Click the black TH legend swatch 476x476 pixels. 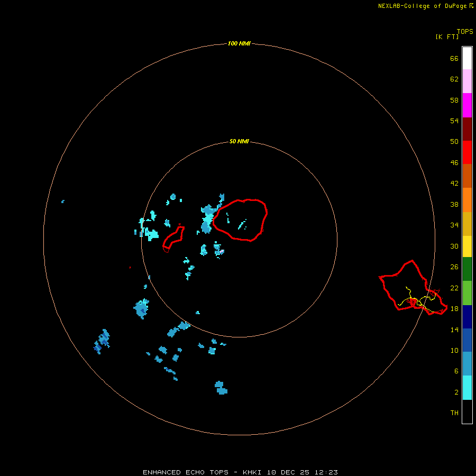467,411
